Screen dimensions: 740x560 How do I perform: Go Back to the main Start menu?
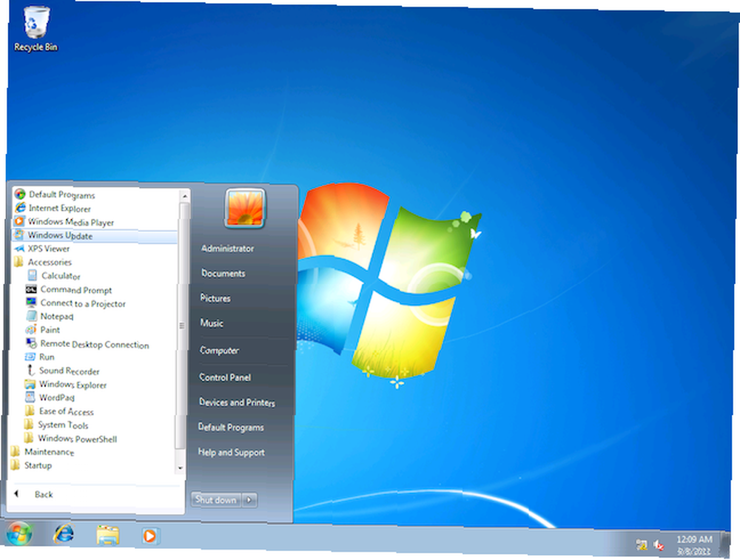(34, 494)
